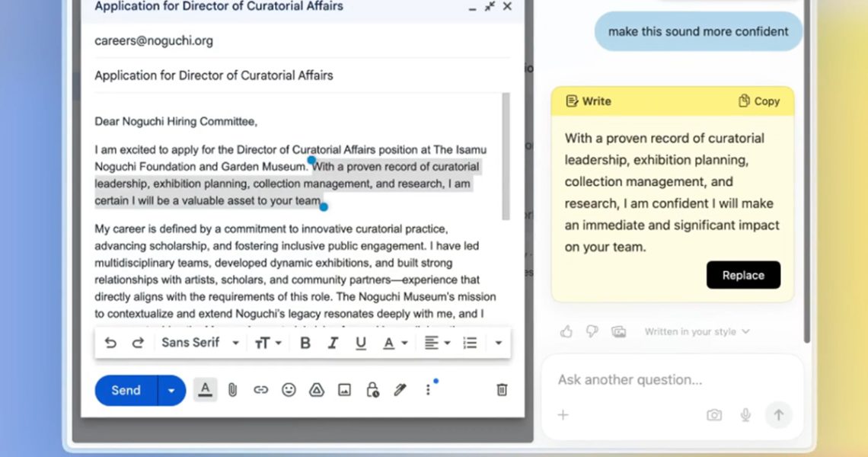Open the emoji picker
This screenshot has height=457, width=868.
coord(289,391)
